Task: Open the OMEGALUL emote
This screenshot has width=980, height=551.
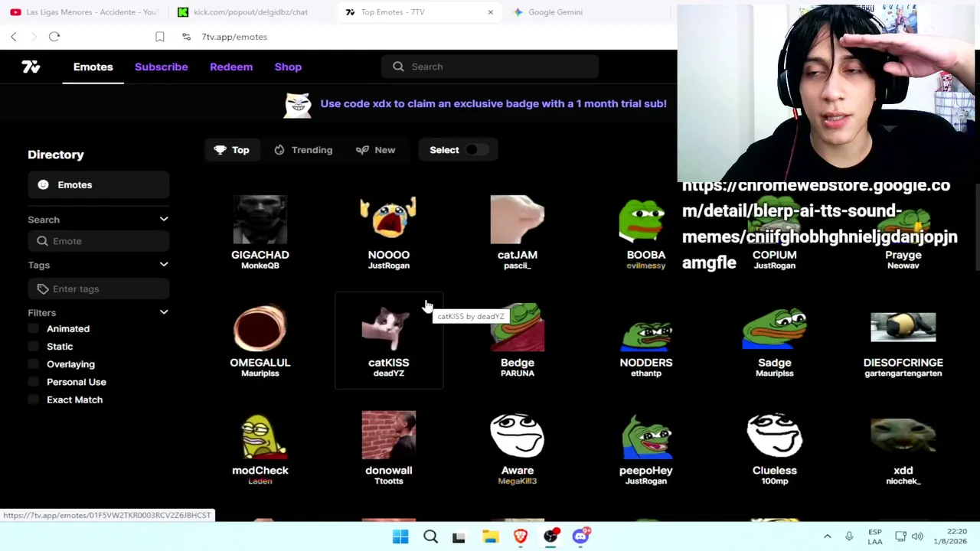Action: click(x=260, y=340)
